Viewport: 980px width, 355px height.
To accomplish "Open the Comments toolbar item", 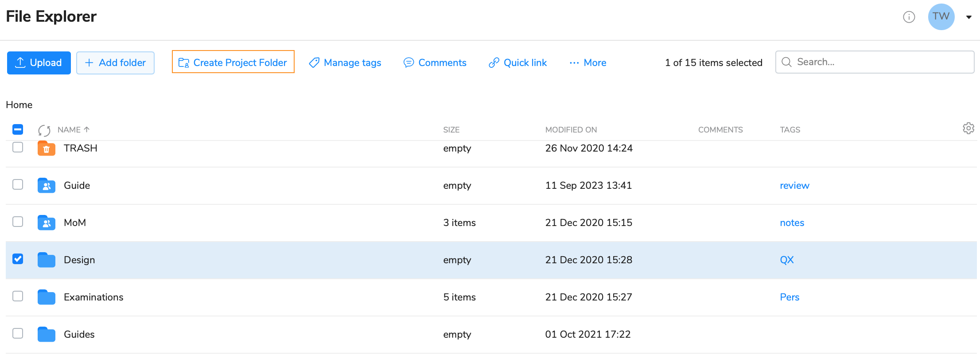I will click(435, 63).
